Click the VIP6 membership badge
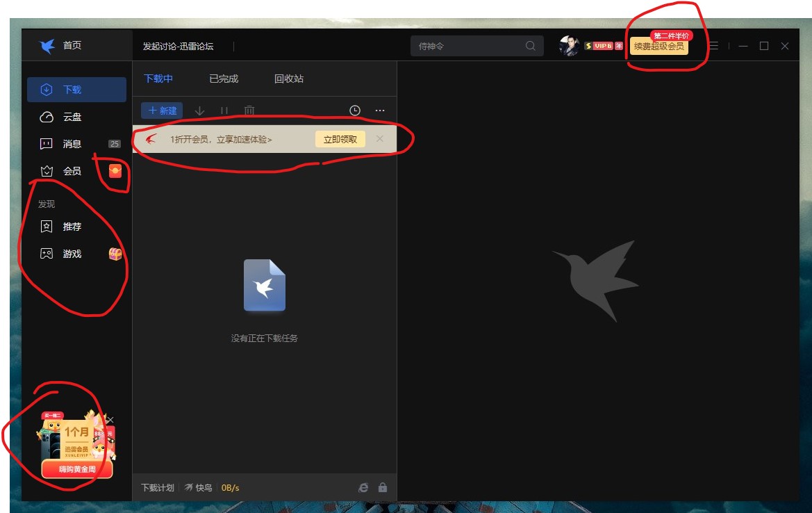 pyautogui.click(x=604, y=46)
